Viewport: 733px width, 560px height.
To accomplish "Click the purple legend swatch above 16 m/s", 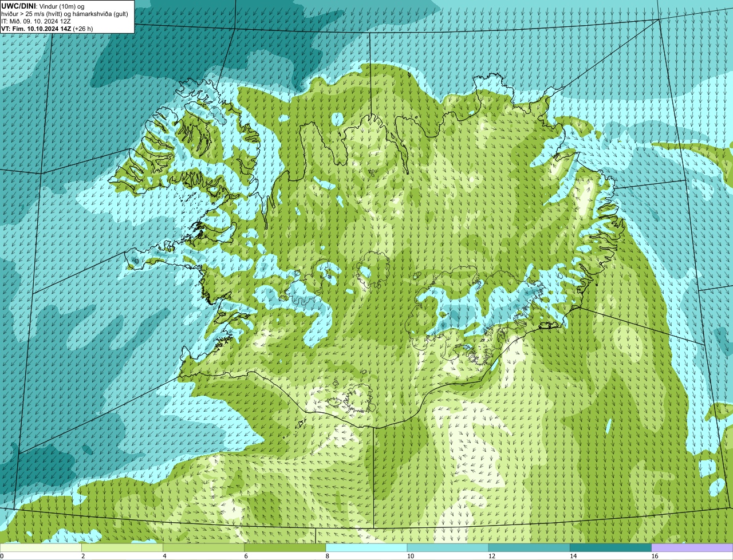I will tap(692, 547).
